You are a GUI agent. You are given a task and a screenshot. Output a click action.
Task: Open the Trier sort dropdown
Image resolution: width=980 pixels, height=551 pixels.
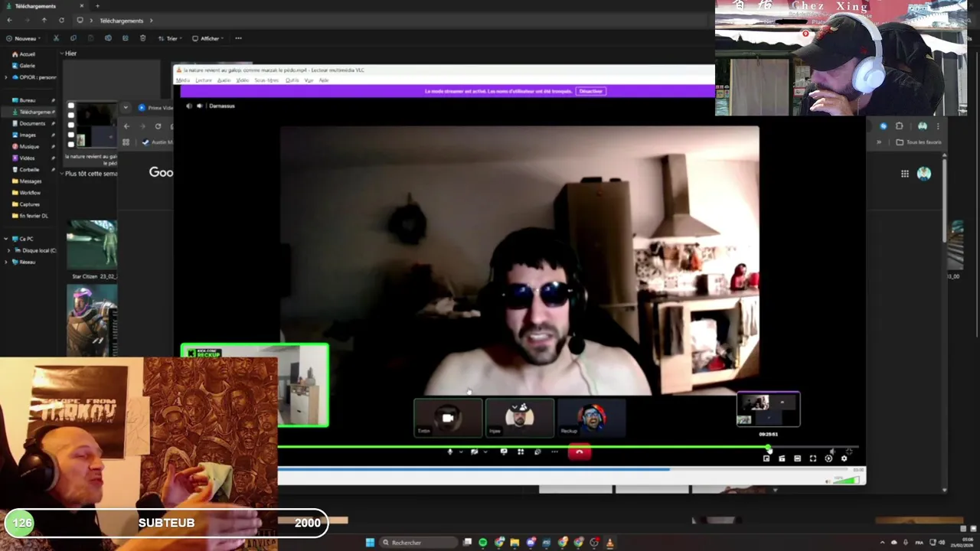coord(171,38)
